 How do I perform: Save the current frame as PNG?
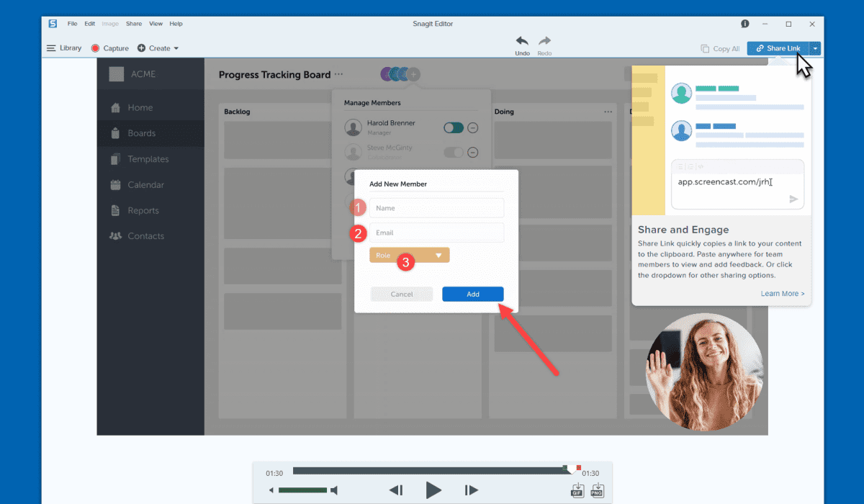[597, 490]
